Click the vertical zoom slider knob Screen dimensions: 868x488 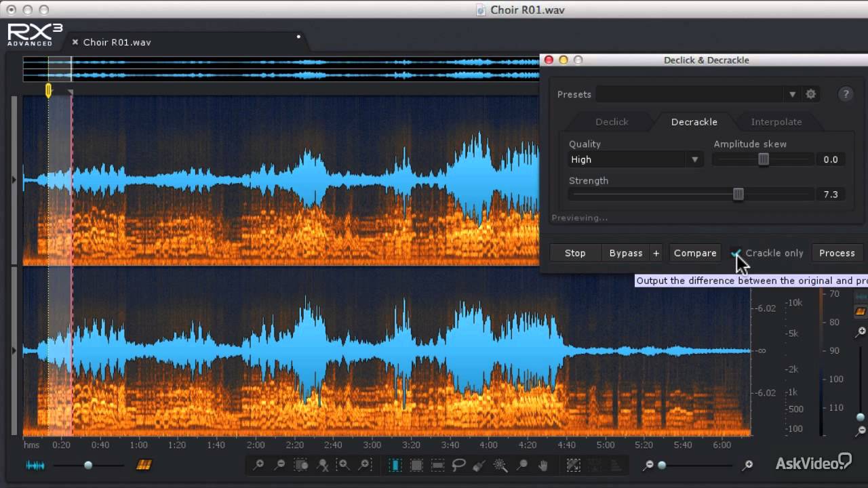[x=861, y=417]
